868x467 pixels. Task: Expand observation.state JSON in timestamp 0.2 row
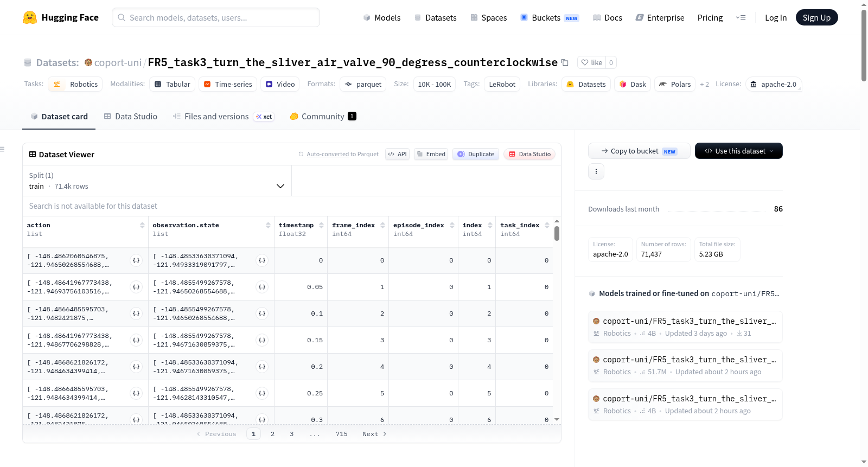click(262, 367)
